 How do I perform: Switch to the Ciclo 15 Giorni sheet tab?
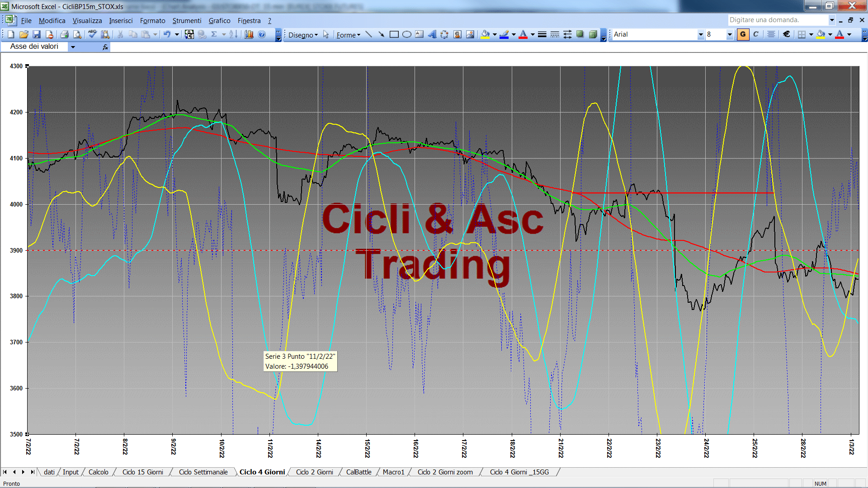pos(142,472)
